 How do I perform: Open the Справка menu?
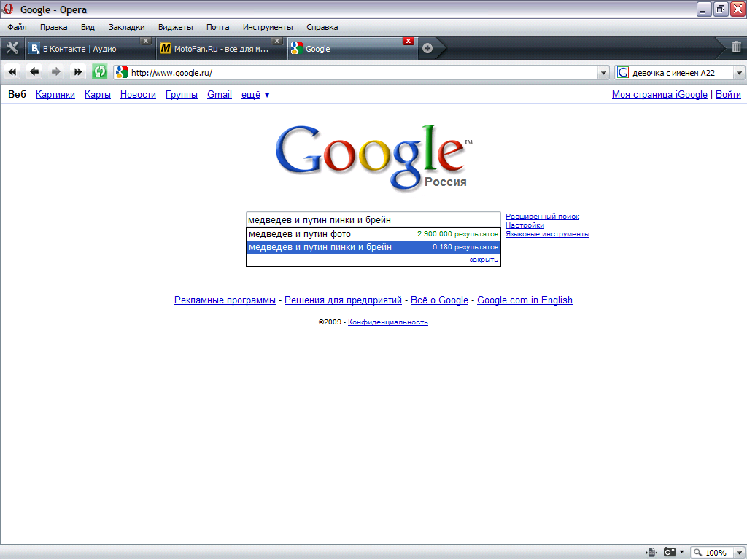tap(322, 27)
